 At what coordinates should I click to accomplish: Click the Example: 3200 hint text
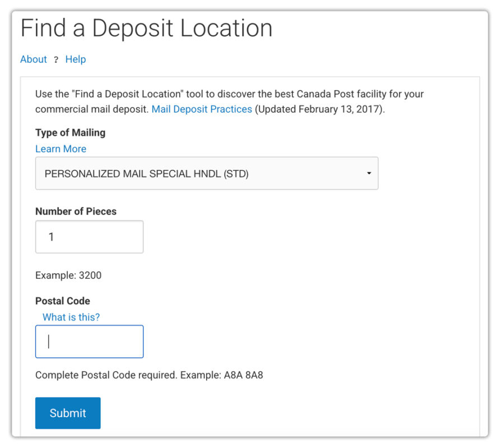[x=68, y=275]
